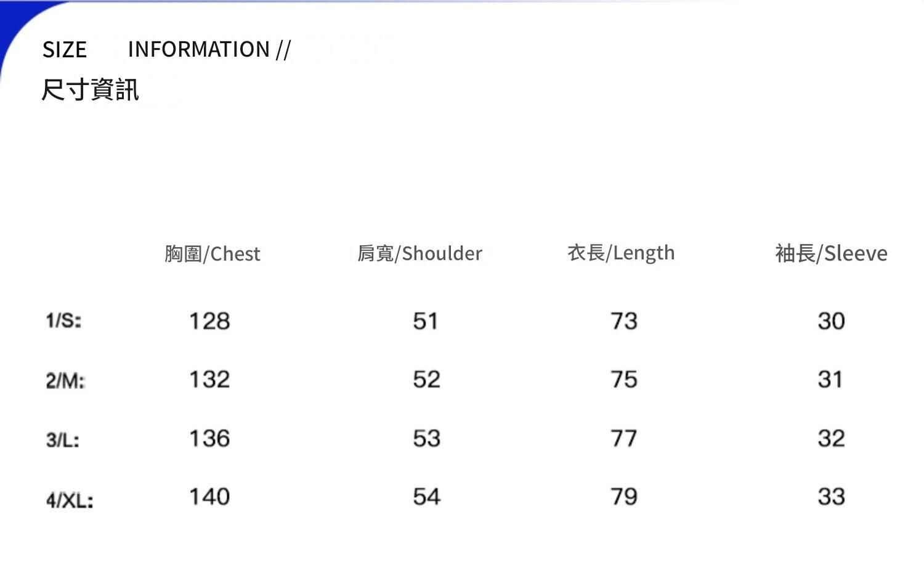Click the shoulder value 54
The height and width of the screenshot is (570, 924).
[x=426, y=497]
